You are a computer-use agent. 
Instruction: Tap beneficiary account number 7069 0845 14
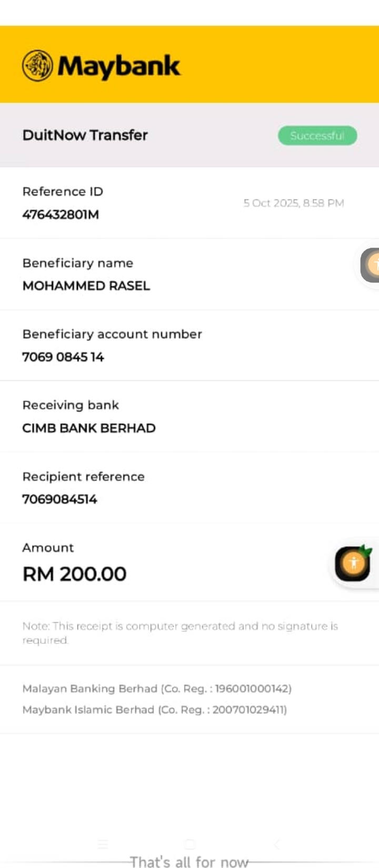(x=63, y=357)
